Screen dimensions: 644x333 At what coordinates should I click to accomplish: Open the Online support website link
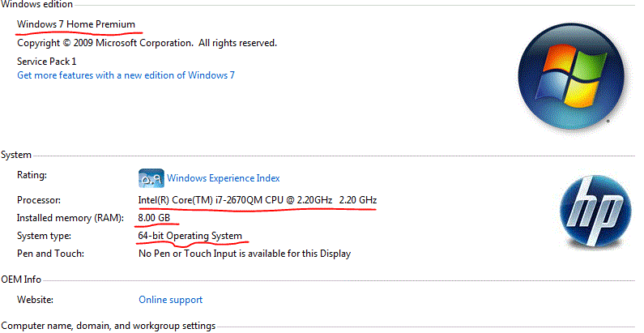170,300
